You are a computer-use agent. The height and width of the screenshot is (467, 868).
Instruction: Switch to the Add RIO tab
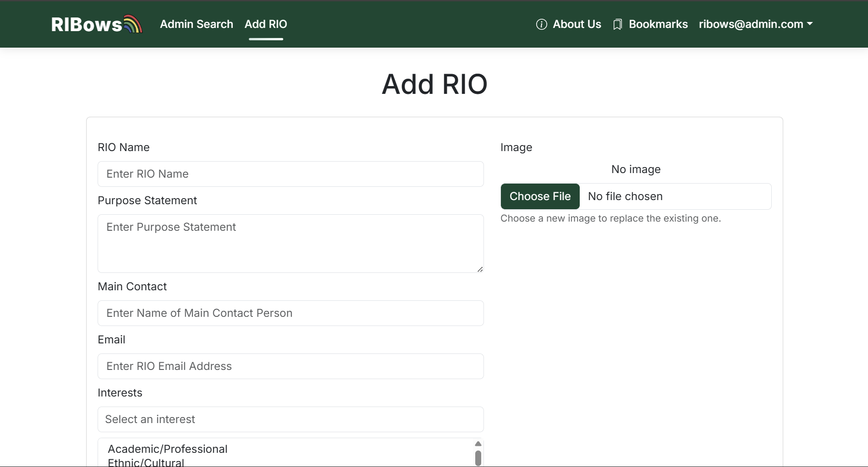coord(266,24)
